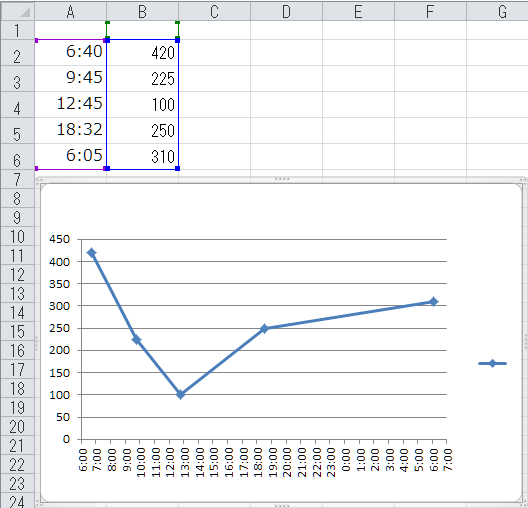Click vertical axis label 0
Image resolution: width=528 pixels, height=508 pixels.
click(66, 439)
